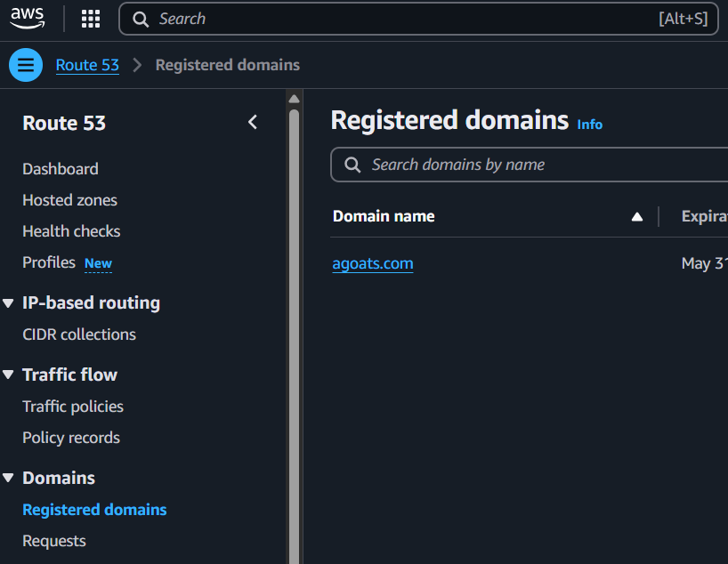
Task: Open the AWS services grid menu
Action: click(x=91, y=19)
